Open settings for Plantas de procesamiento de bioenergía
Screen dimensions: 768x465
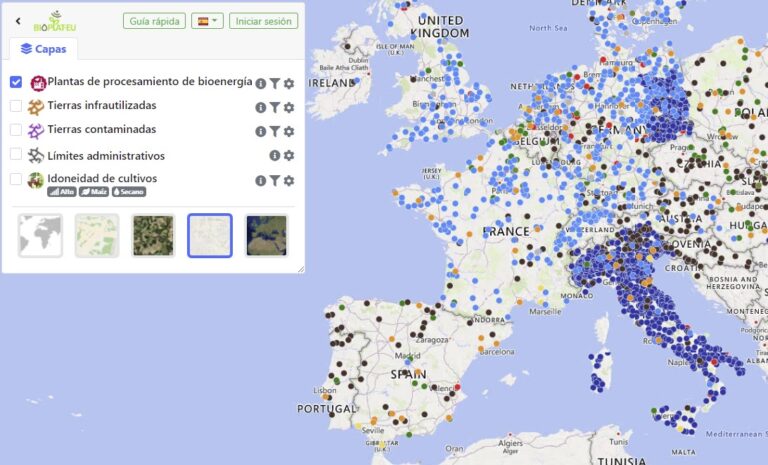pos(289,84)
